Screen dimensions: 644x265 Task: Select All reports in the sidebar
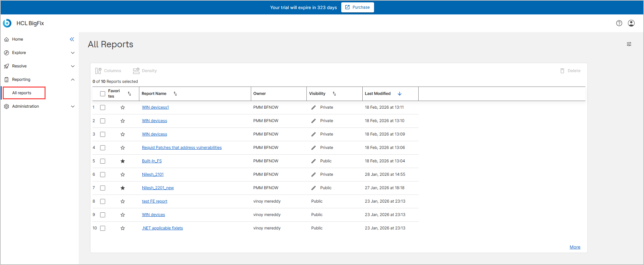pos(22,93)
